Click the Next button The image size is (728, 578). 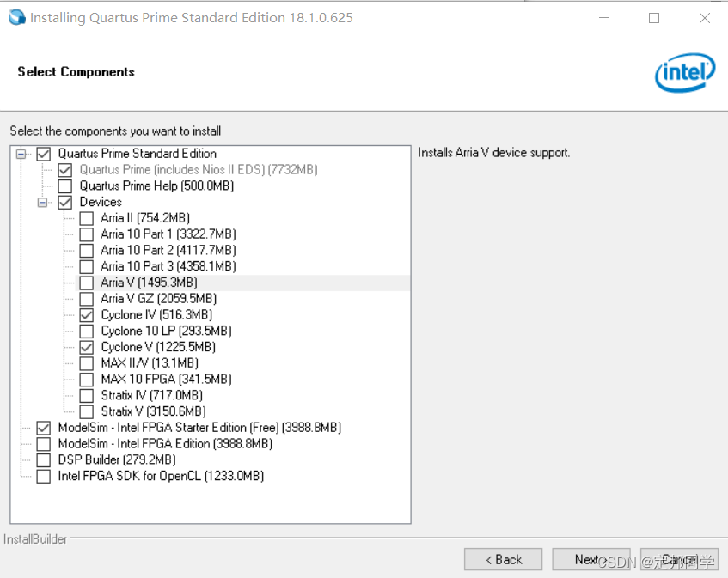(591, 559)
